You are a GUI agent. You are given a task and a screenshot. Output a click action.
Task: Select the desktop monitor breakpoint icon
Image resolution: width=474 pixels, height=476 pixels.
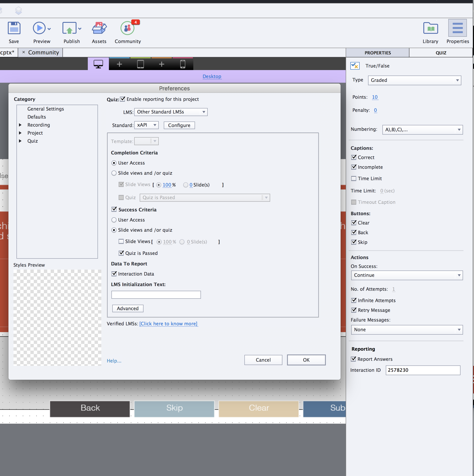point(98,64)
